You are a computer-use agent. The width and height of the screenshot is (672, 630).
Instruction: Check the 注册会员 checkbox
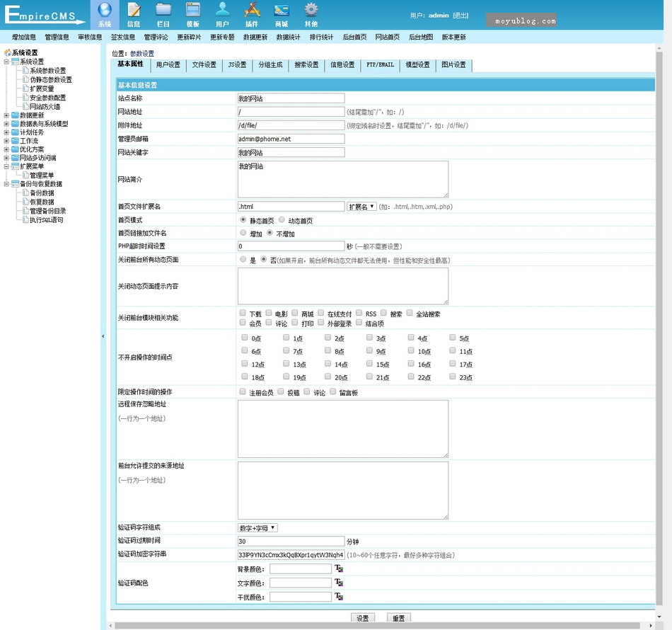(243, 391)
